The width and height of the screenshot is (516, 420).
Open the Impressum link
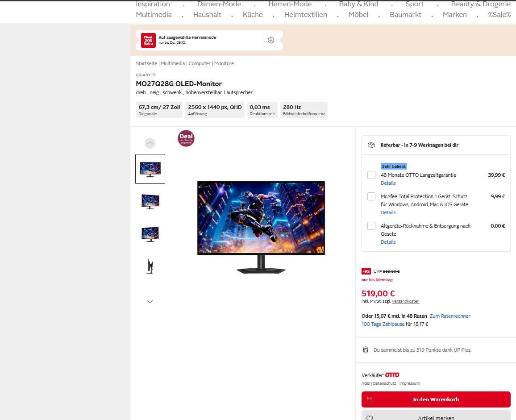click(x=410, y=383)
